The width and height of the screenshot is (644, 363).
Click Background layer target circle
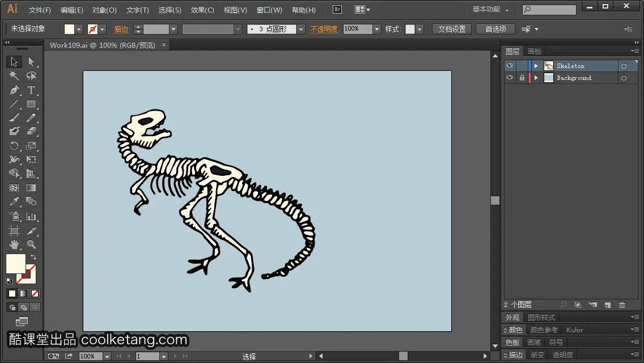tap(624, 78)
